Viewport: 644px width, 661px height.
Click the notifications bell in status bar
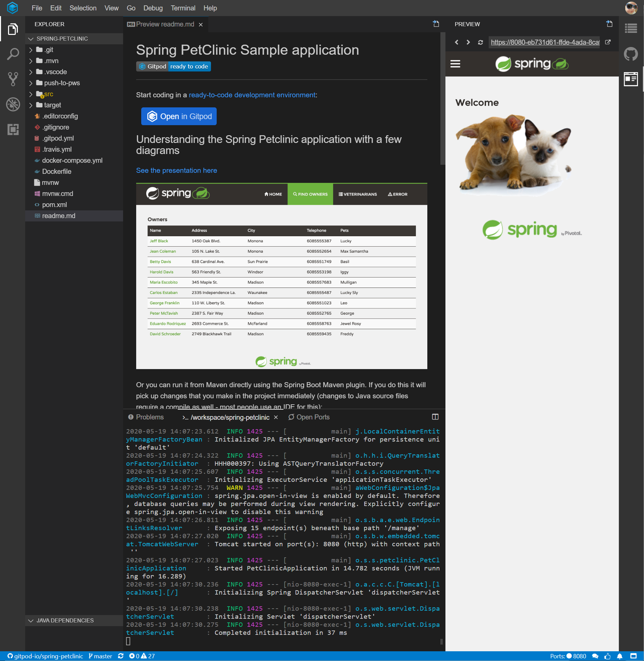click(x=620, y=656)
